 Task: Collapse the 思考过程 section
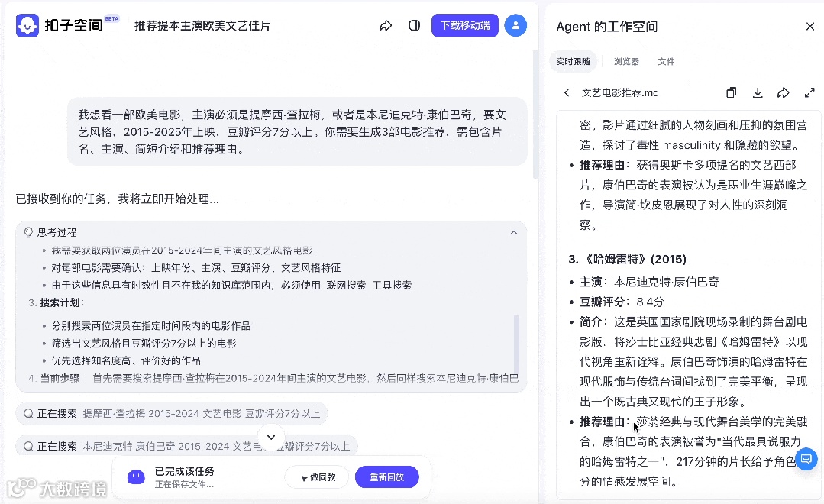pos(514,232)
